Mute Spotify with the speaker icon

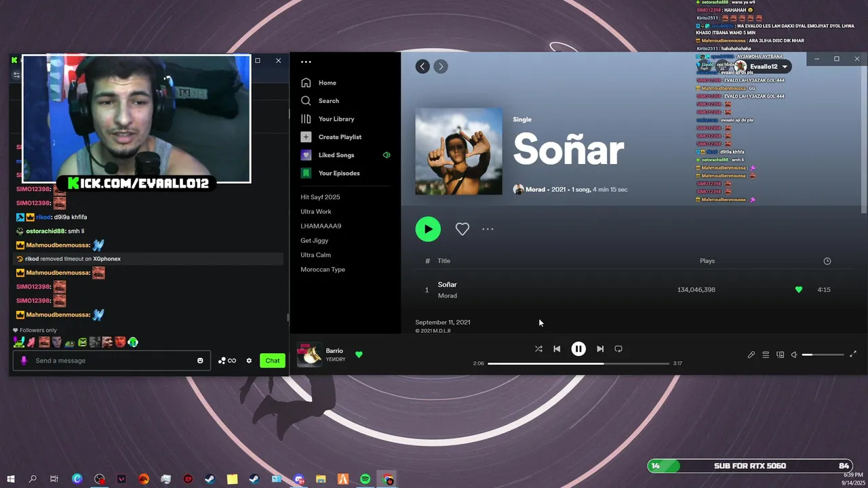794,354
